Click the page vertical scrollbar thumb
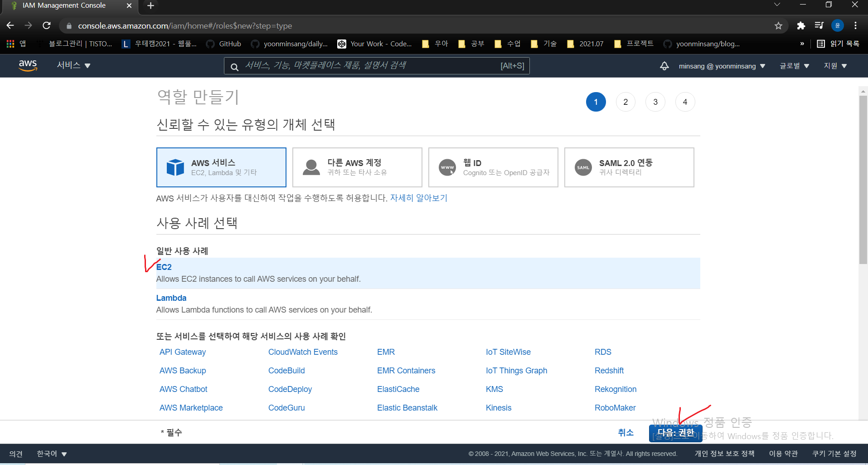 click(x=863, y=179)
